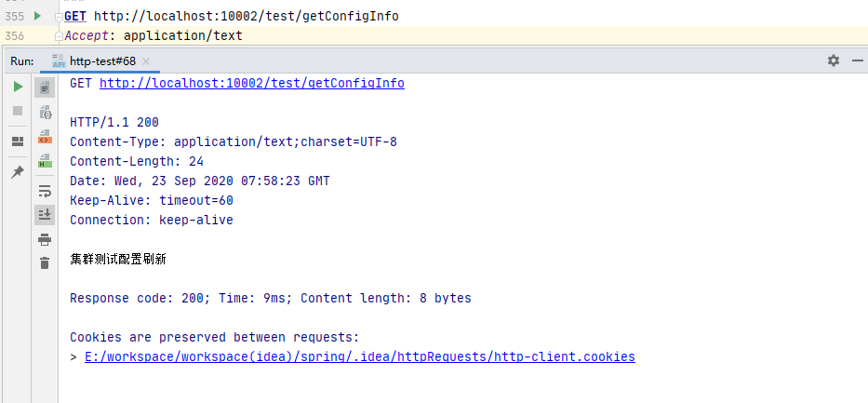Collapse the fold marker beside the GET request line

tap(59, 18)
